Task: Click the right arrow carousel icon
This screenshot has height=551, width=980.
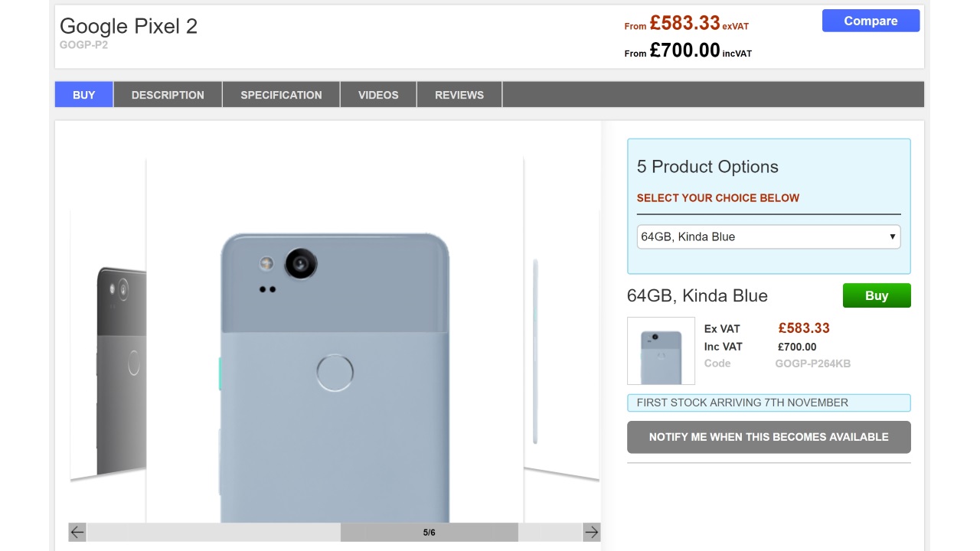Action: (591, 532)
